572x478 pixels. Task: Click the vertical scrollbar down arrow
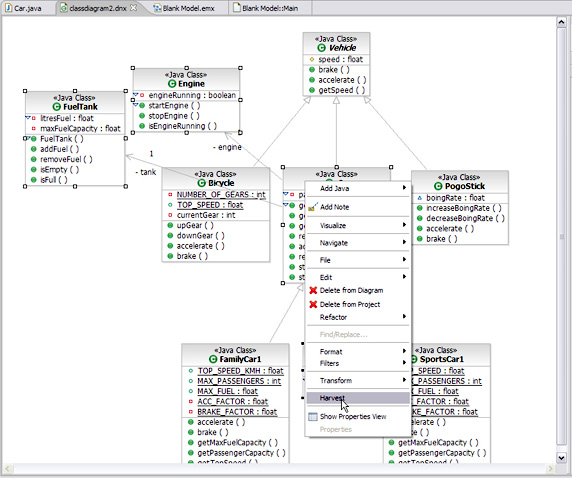pos(561,458)
